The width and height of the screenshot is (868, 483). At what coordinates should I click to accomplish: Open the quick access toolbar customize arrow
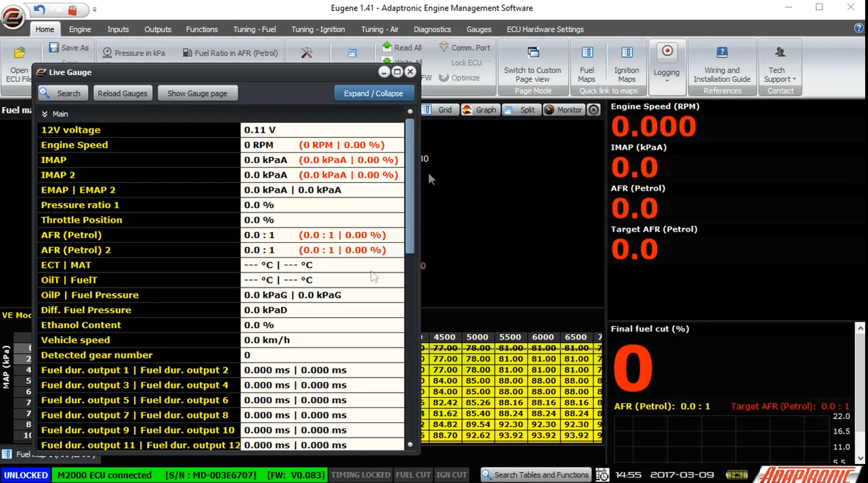tap(95, 10)
